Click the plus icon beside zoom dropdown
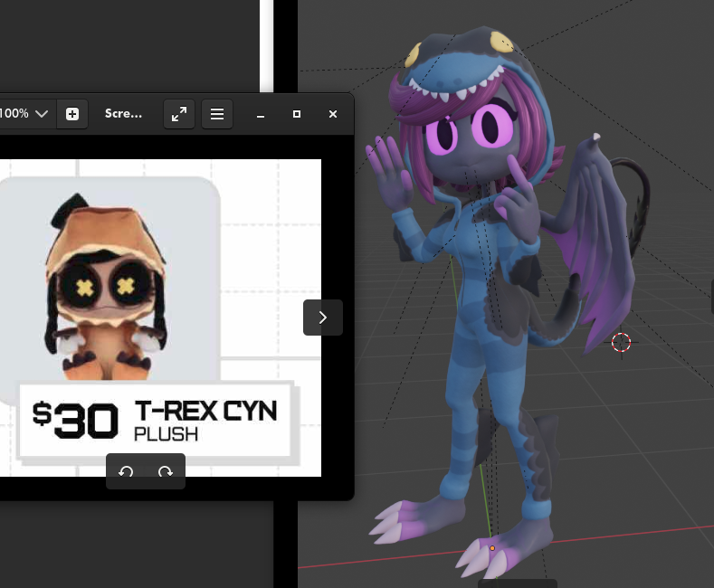The width and height of the screenshot is (714, 588). tap(72, 114)
